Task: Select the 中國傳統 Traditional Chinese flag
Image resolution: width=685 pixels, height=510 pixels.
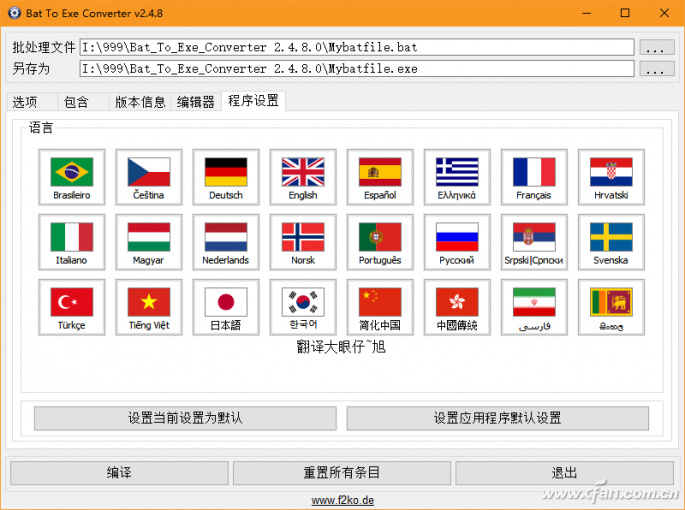Action: click(x=457, y=307)
